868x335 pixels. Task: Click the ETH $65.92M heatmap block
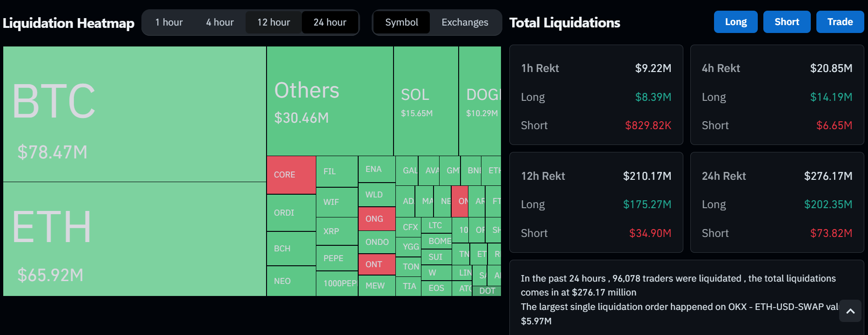click(x=134, y=239)
